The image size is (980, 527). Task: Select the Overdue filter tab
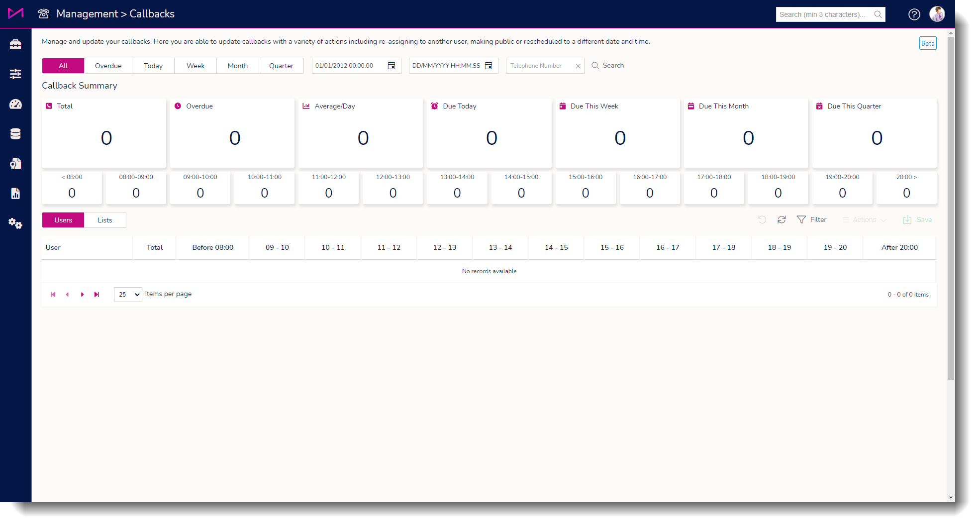(108, 66)
